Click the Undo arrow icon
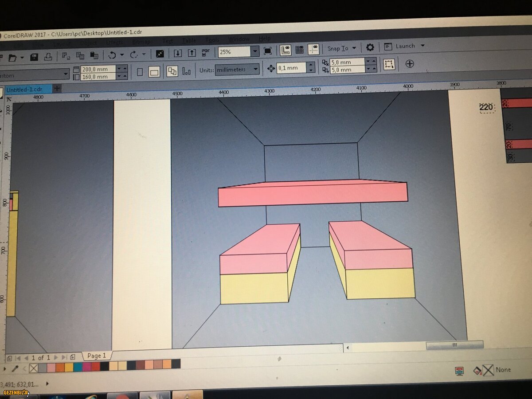The height and width of the screenshot is (399, 532). pyautogui.click(x=112, y=55)
